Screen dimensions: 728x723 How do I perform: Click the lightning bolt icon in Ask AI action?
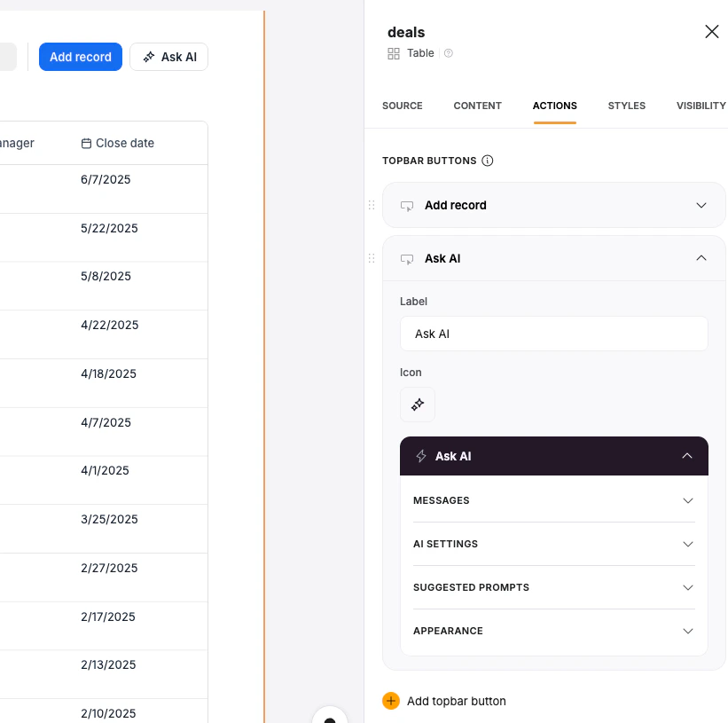coord(421,456)
